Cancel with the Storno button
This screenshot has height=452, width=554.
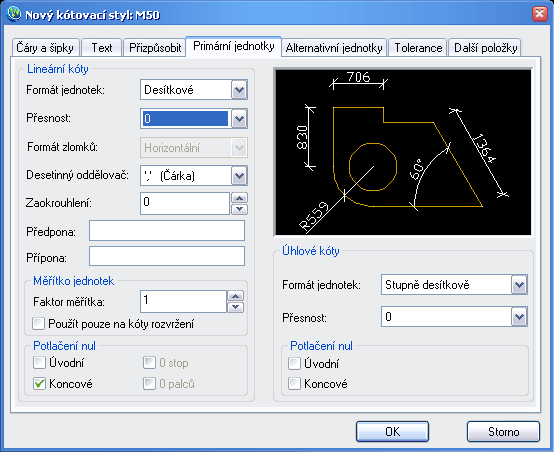[503, 432]
